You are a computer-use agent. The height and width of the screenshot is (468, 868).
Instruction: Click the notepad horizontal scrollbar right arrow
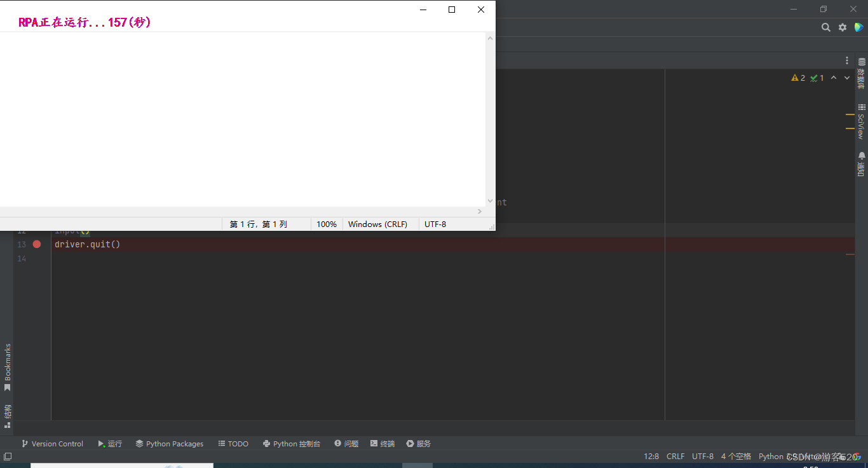click(x=480, y=211)
